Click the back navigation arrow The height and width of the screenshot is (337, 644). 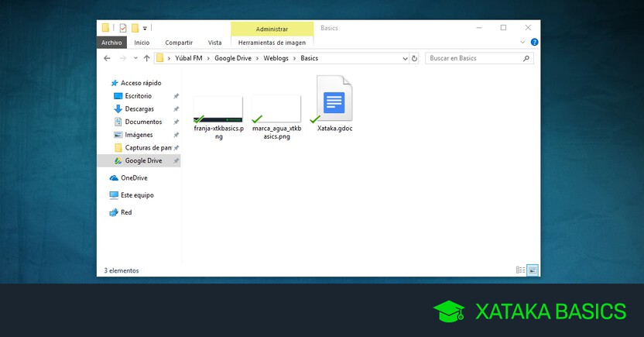coord(108,58)
